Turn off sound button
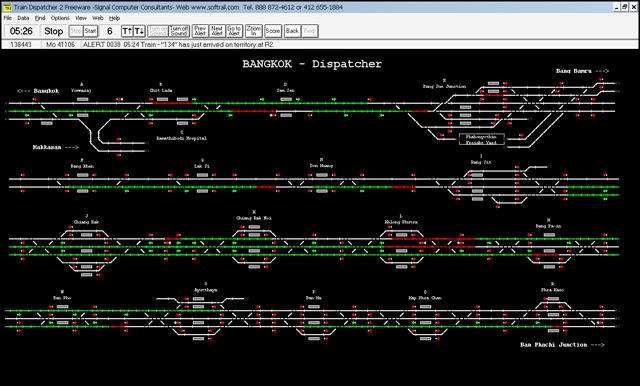The width and height of the screenshot is (640, 386). [x=179, y=31]
